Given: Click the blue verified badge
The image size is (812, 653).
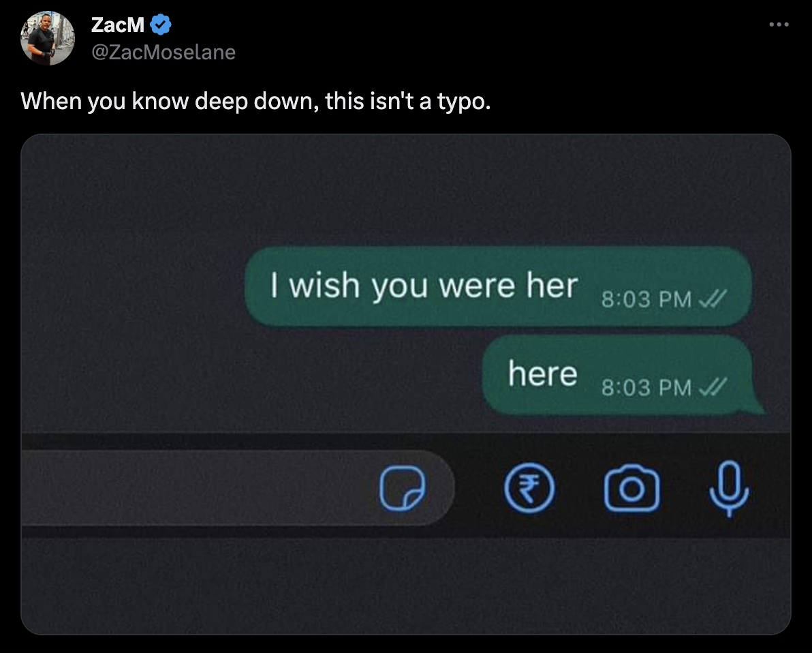Looking at the screenshot, I should click(x=161, y=25).
